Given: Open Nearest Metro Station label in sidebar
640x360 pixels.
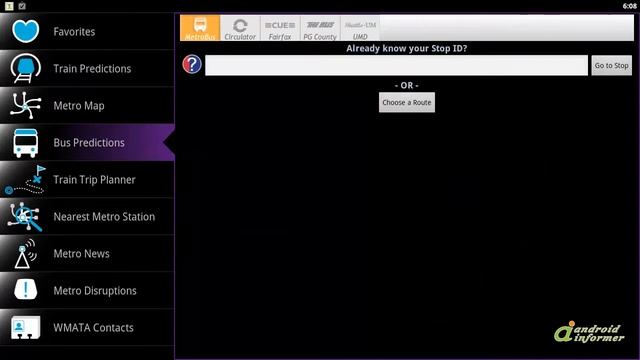Looking at the screenshot, I should pyautogui.click(x=104, y=217).
